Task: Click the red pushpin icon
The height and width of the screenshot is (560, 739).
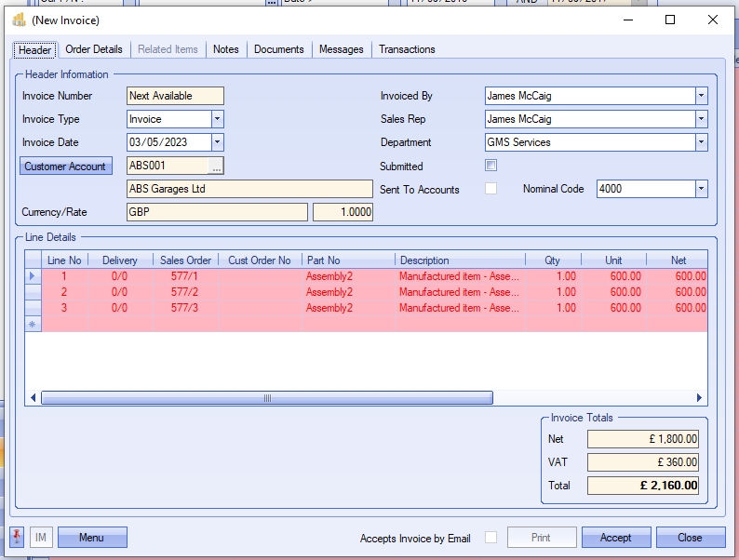Action: coord(17,538)
